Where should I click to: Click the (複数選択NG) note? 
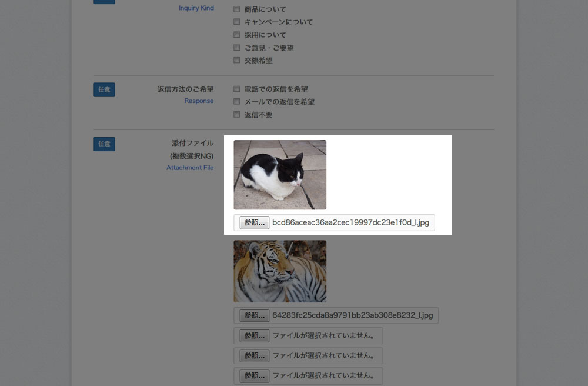point(192,156)
